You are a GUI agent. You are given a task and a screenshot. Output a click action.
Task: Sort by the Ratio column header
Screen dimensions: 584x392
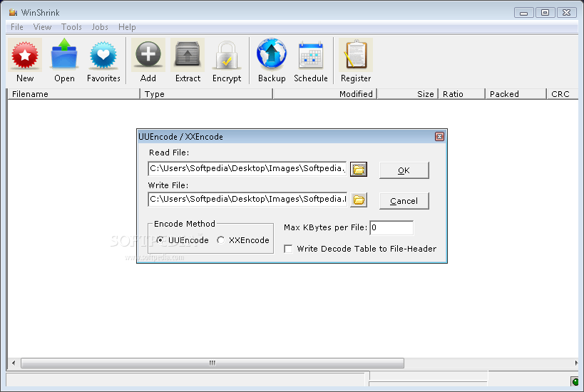[x=462, y=94]
